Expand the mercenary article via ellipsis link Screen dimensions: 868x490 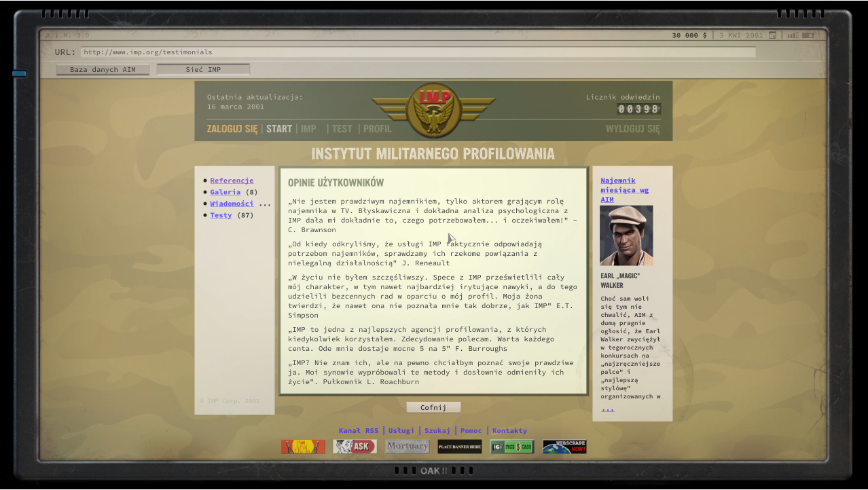(x=607, y=409)
